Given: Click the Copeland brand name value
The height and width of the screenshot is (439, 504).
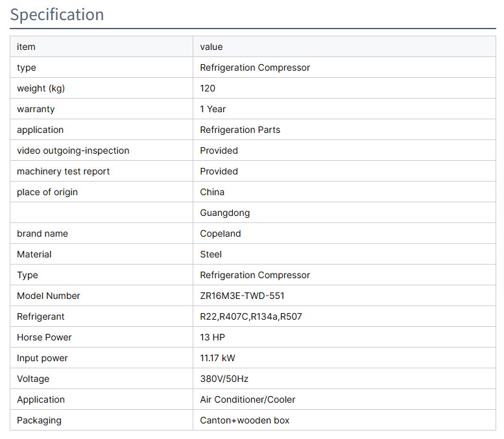Looking at the screenshot, I should [x=220, y=233].
